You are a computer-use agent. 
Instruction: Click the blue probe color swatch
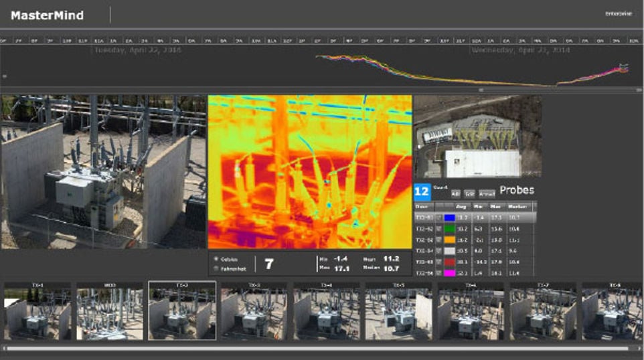click(449, 217)
